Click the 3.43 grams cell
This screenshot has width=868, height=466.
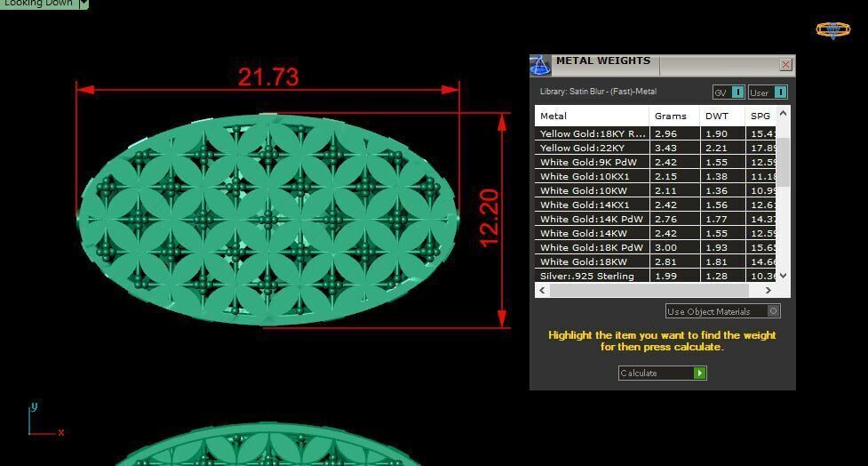coord(675,148)
